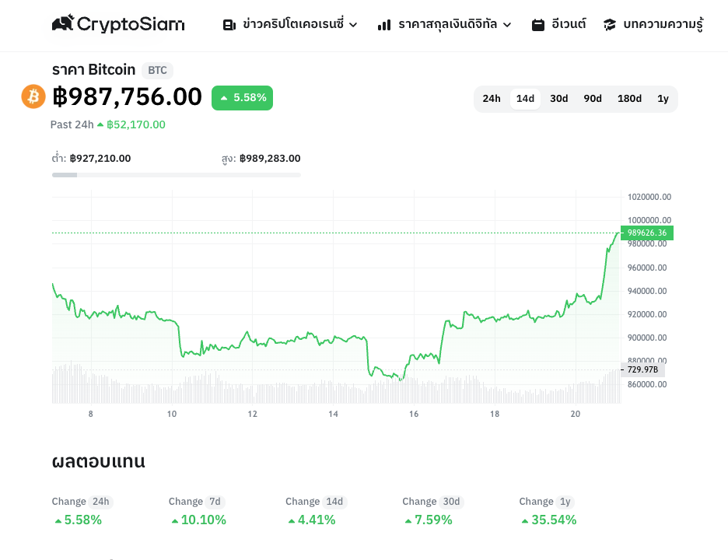Image resolution: width=728 pixels, height=560 pixels.
Task: Click the green 5.58% change badge
Action: pyautogui.click(x=243, y=98)
